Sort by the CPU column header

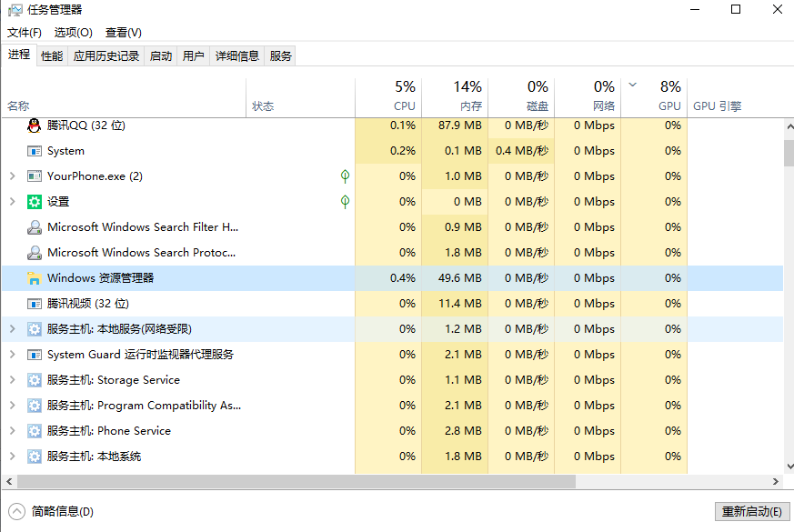point(388,97)
